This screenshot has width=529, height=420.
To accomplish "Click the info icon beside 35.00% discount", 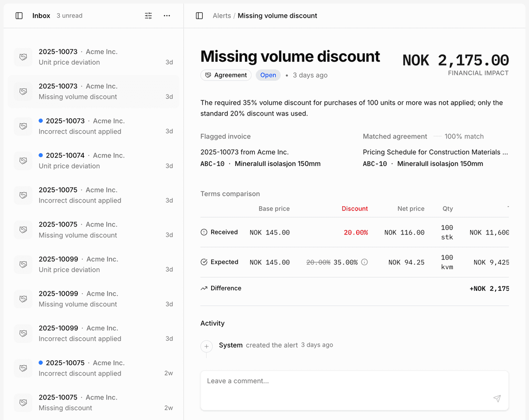I will 364,262.
